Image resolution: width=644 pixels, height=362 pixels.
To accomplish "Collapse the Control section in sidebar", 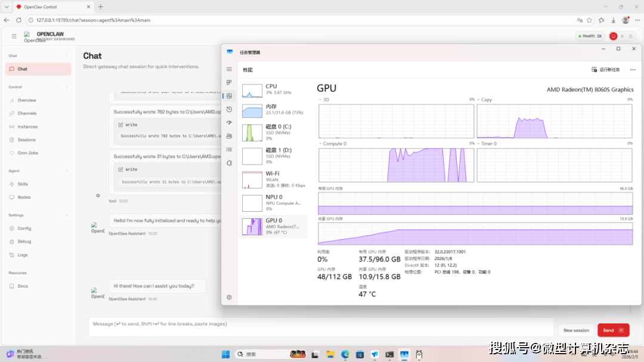I will [16, 87].
